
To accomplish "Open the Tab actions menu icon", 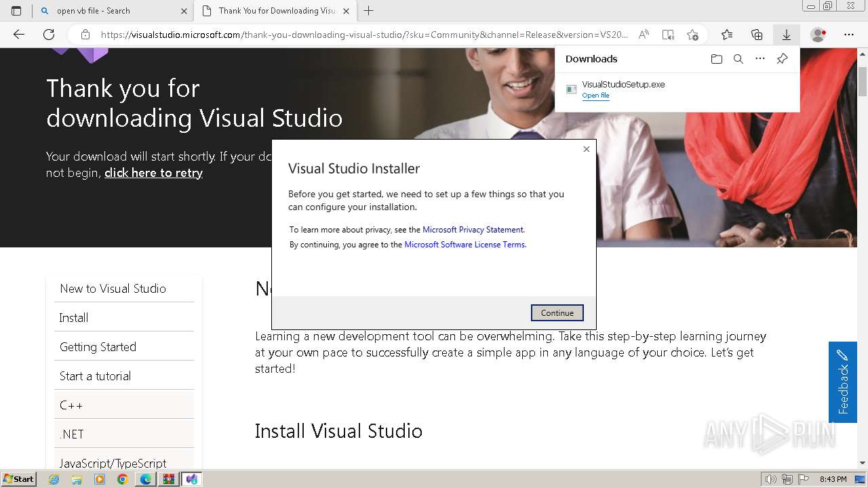I will click(16, 11).
